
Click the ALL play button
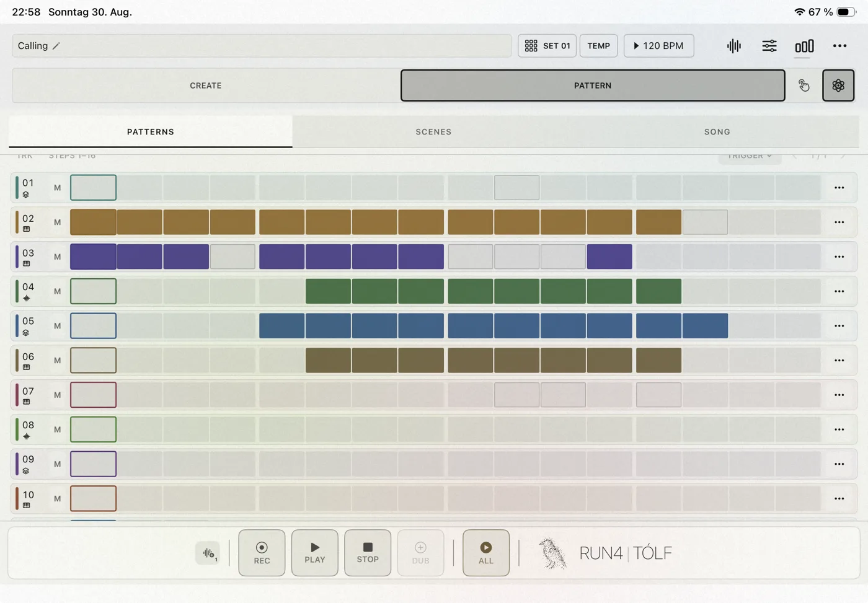tap(486, 553)
